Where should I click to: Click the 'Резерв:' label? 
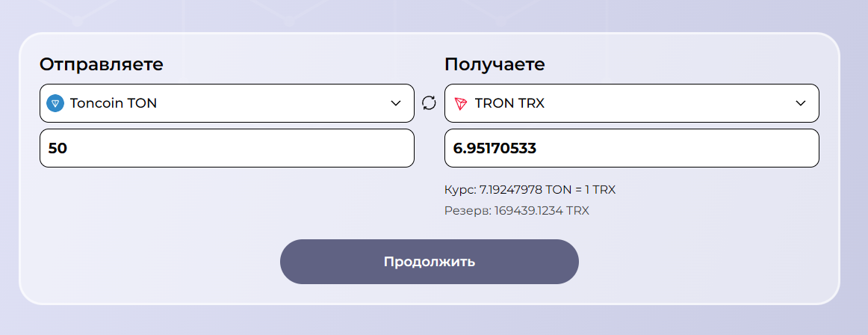(467, 211)
